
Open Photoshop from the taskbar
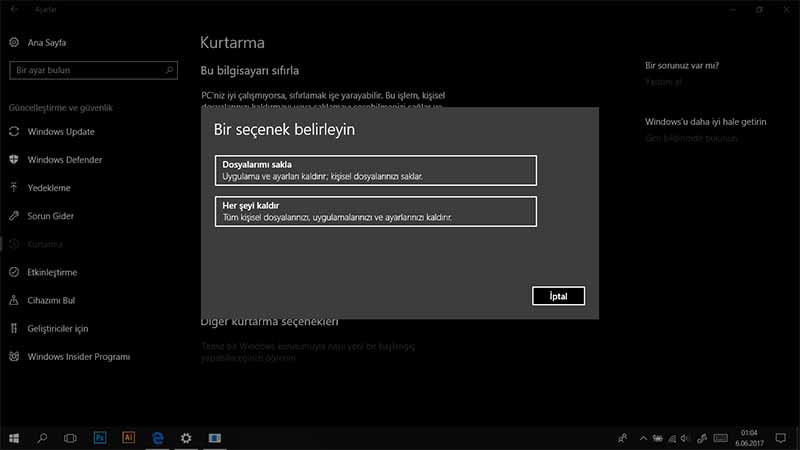pyautogui.click(x=100, y=438)
